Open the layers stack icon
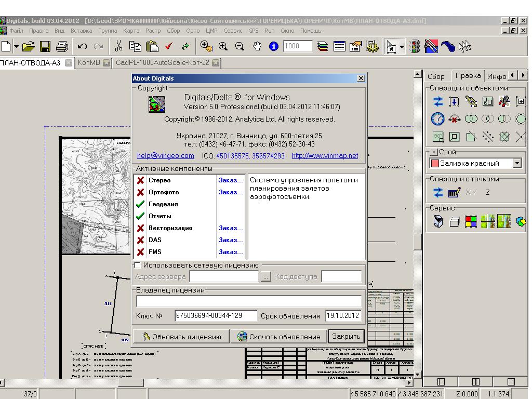The height and width of the screenshot is (399, 532). [323, 46]
